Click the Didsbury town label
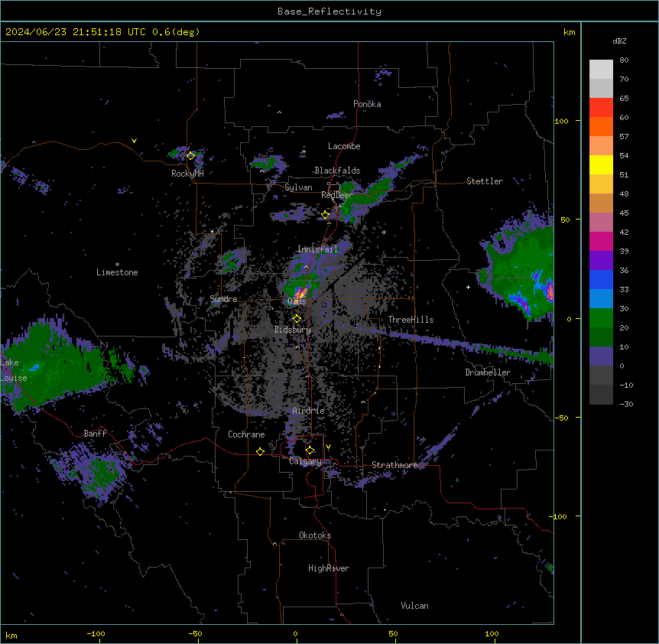 point(293,330)
